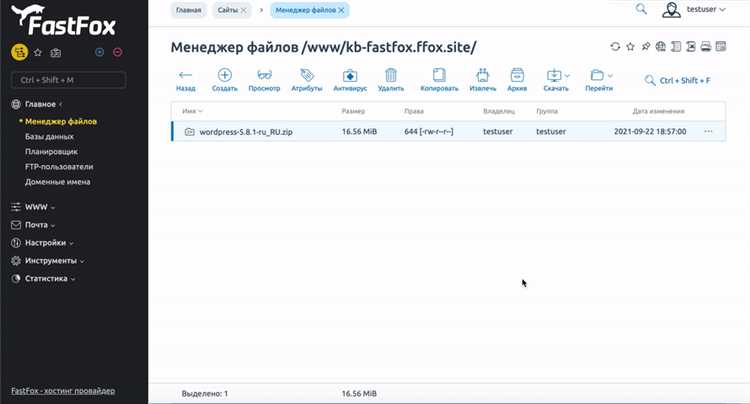Click the Удалить trash icon
This screenshot has width=750, height=404.
(x=391, y=75)
